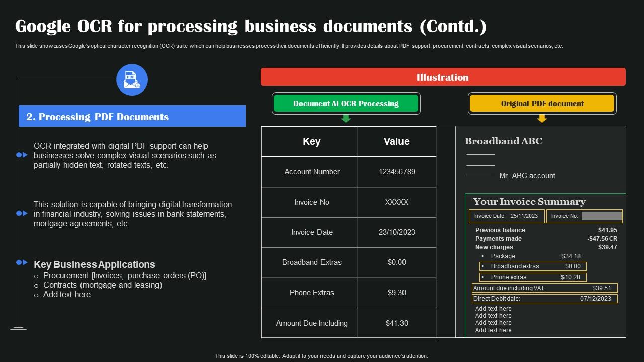644x362 pixels.
Task: Toggle the circle bullet next to Procurement
Action: click(37, 276)
